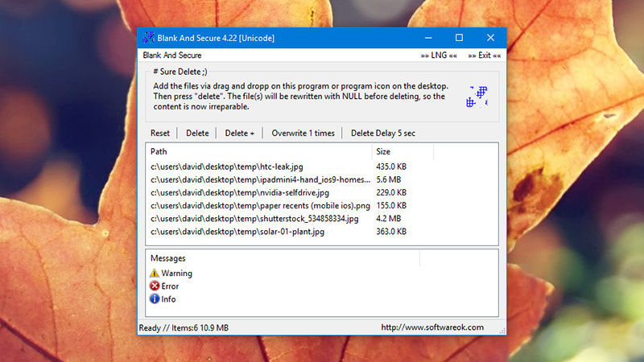This screenshot has height=362, width=644.
Task: Close the Blank And Secure window
Action: 490,38
